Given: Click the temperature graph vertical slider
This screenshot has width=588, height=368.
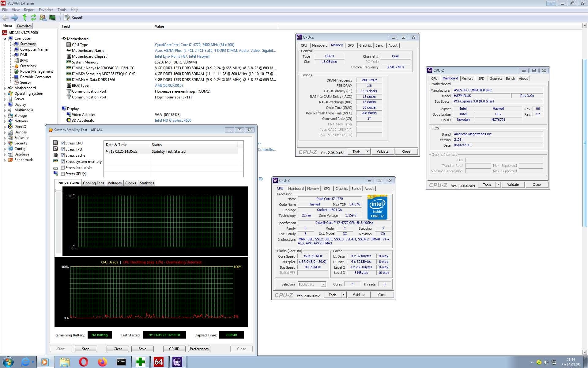Looking at the screenshot, I should pyautogui.click(x=58, y=190).
